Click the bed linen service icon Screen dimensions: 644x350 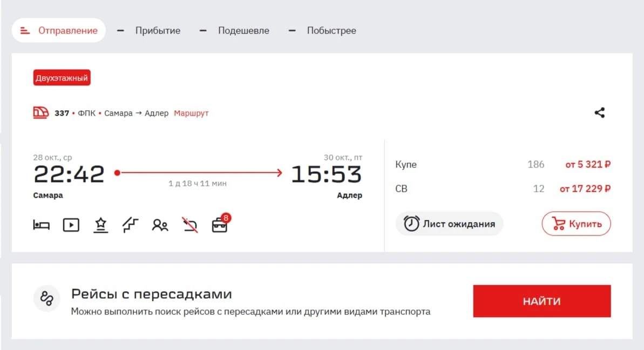click(41, 225)
